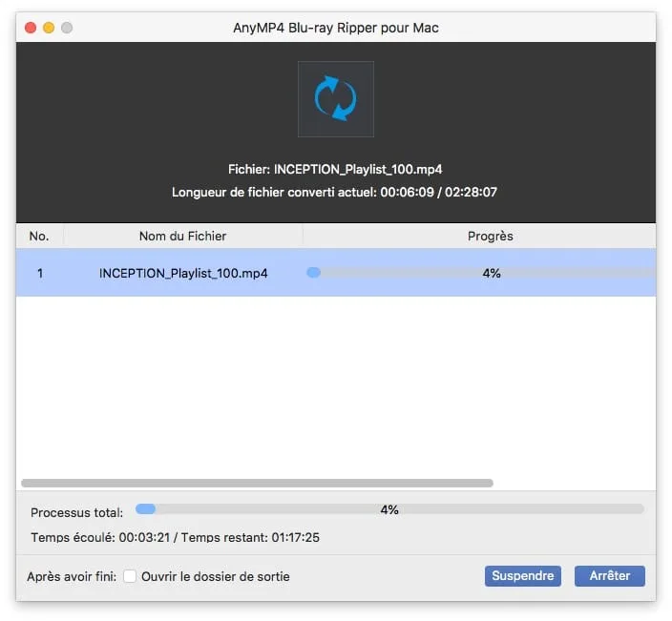The image size is (672, 621).
Task: Click the 'Après avoir fini:' label
Action: point(72,576)
